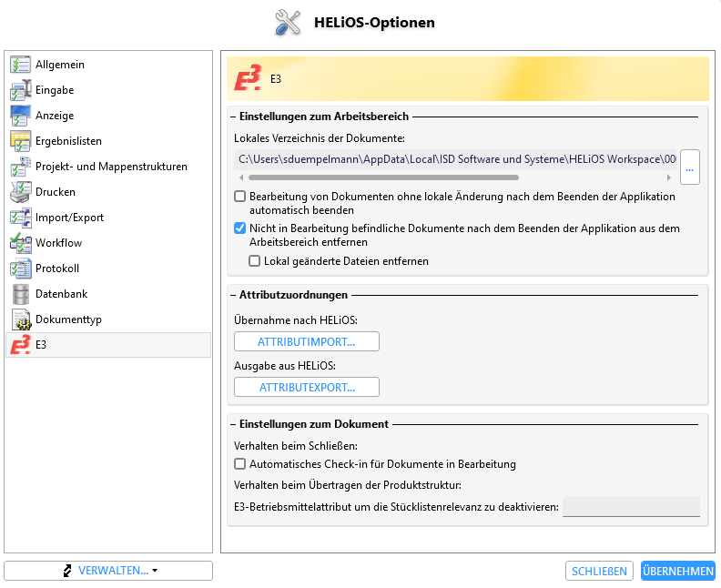
Task: Open 'Projekt- und Mappenstrukturen' options page
Action: tap(111, 167)
